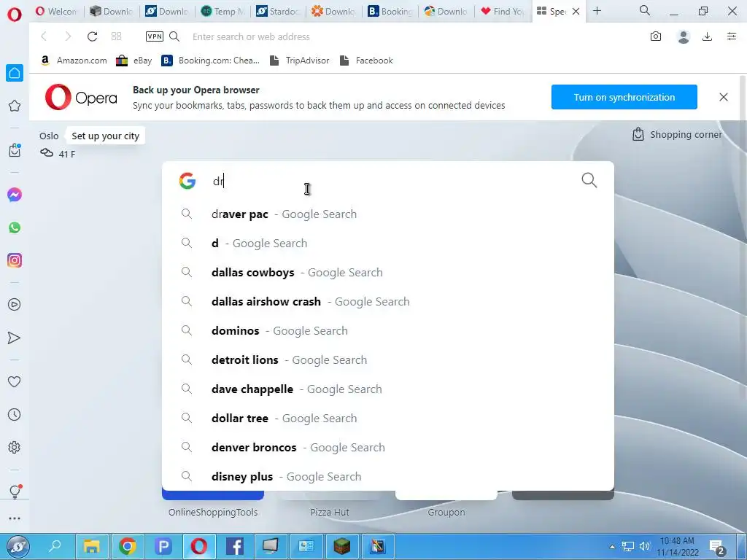This screenshot has height=560, width=747.
Task: Close the Speed Dial tab
Action: coord(576,11)
